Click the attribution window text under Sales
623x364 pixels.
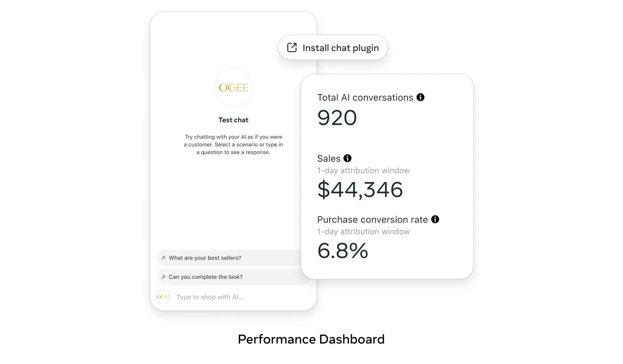click(x=363, y=170)
